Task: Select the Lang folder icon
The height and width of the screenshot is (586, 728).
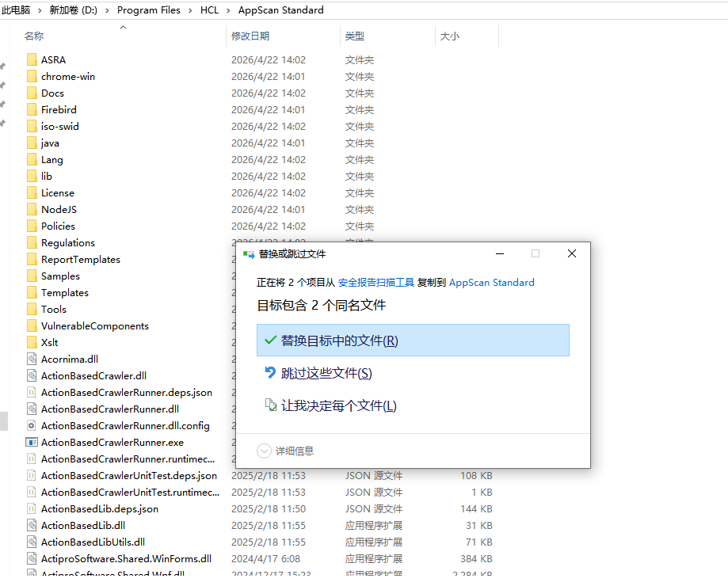Action: 32,160
